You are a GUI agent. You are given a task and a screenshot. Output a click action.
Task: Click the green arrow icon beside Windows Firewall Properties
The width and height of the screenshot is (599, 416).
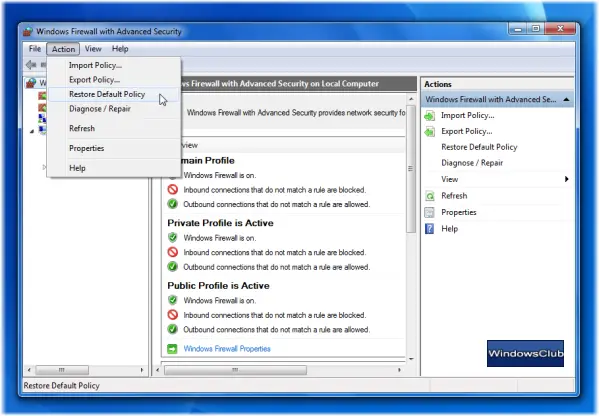click(172, 349)
